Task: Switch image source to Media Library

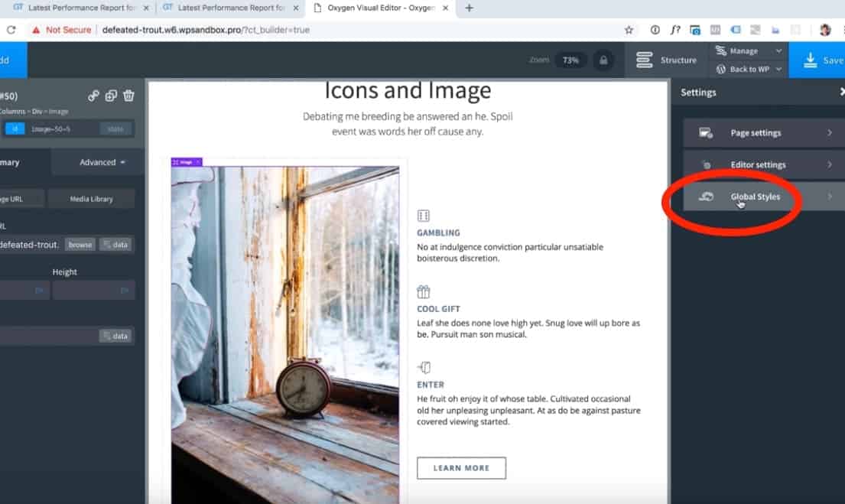Action: tap(91, 199)
